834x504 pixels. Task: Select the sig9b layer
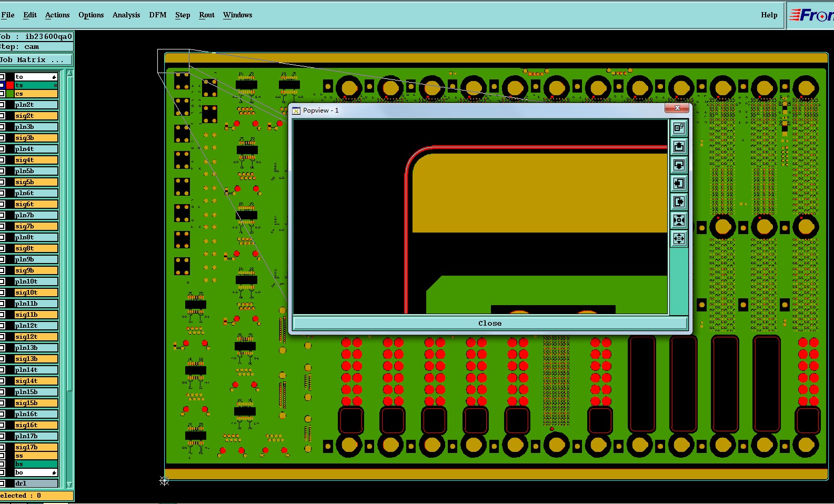point(36,270)
